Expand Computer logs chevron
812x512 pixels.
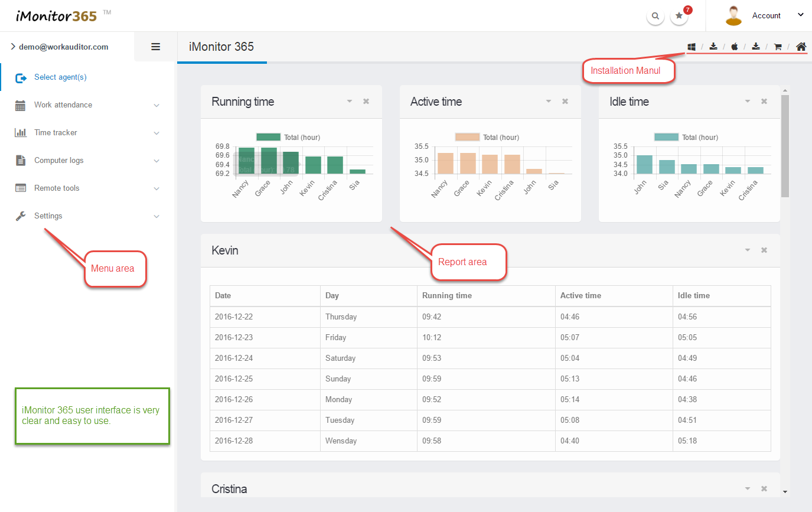tap(156, 161)
